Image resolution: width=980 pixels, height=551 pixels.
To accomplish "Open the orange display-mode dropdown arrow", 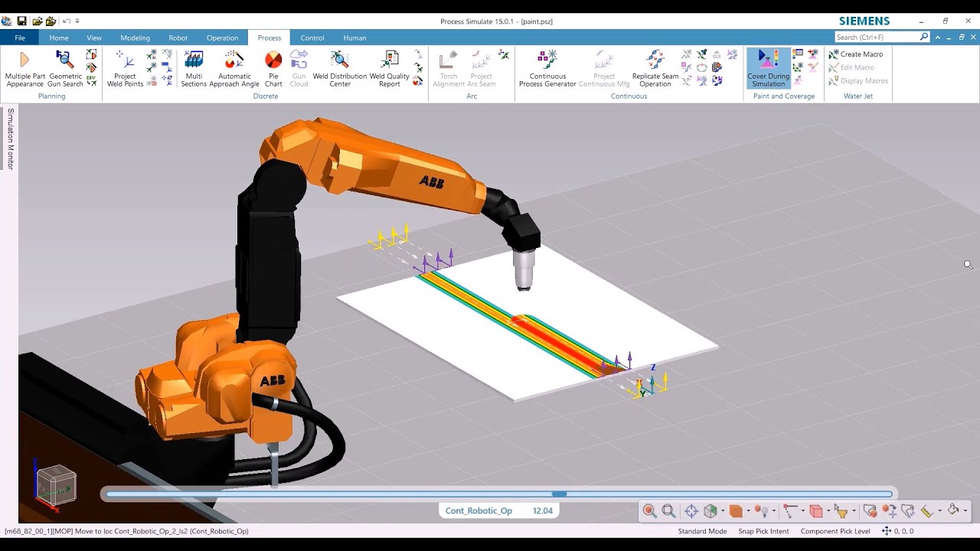I will (x=749, y=510).
